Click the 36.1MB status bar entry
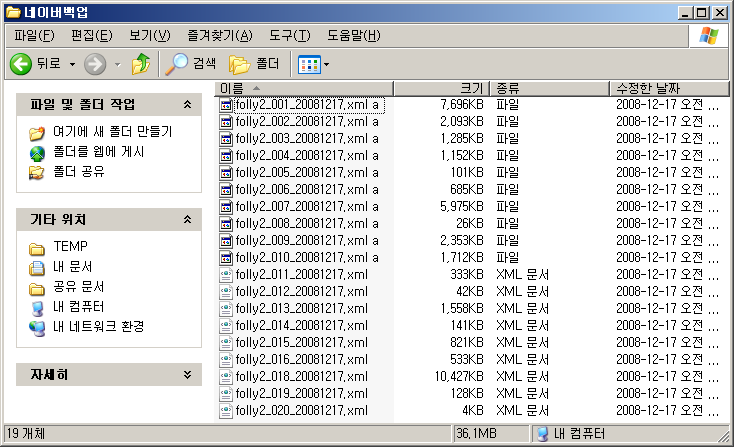 (476, 434)
